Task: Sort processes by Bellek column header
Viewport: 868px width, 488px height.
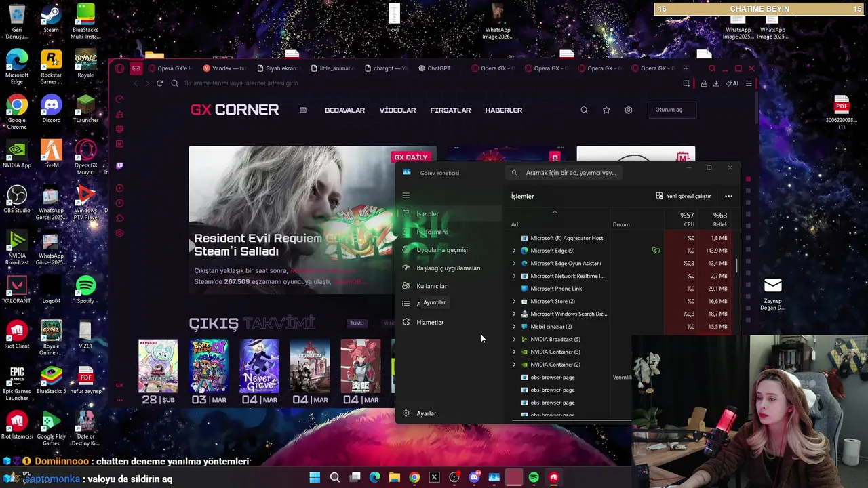Action: click(x=719, y=220)
